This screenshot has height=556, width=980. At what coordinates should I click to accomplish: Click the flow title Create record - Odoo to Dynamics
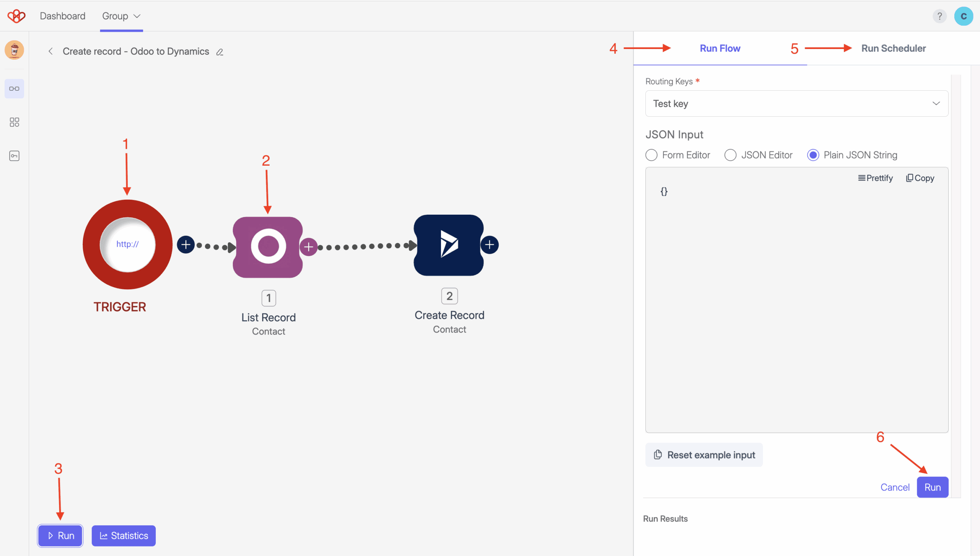136,51
